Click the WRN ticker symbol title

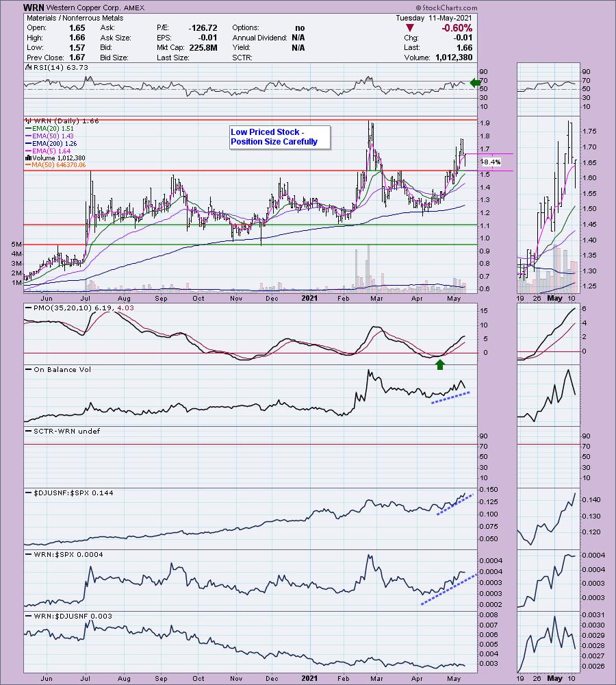(x=34, y=8)
